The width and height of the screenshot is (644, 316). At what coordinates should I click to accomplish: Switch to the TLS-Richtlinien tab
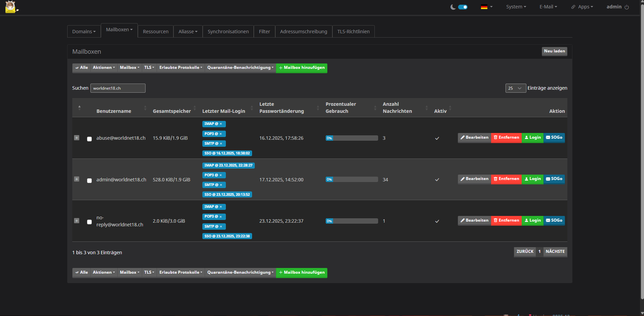point(353,31)
